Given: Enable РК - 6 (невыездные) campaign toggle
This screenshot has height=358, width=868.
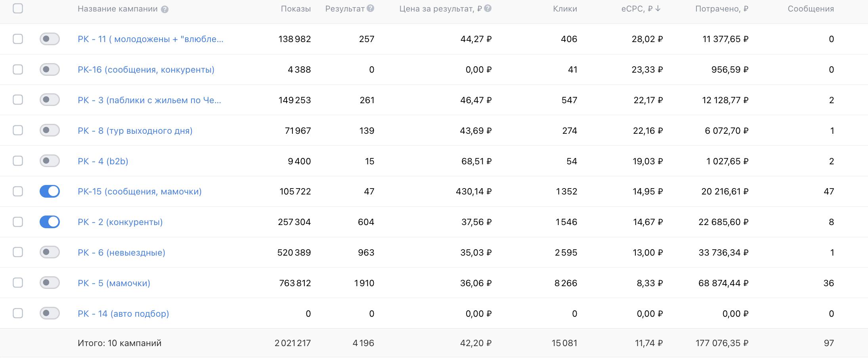Looking at the screenshot, I should 50,252.
